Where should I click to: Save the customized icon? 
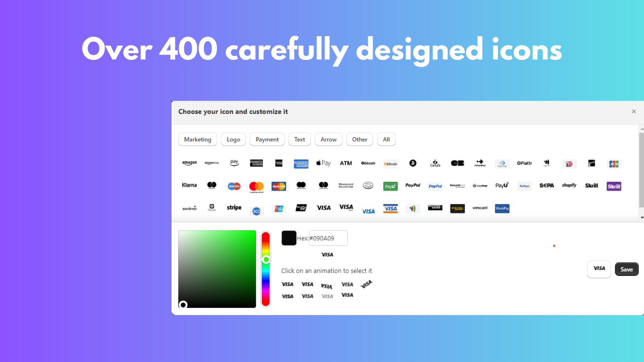click(627, 269)
